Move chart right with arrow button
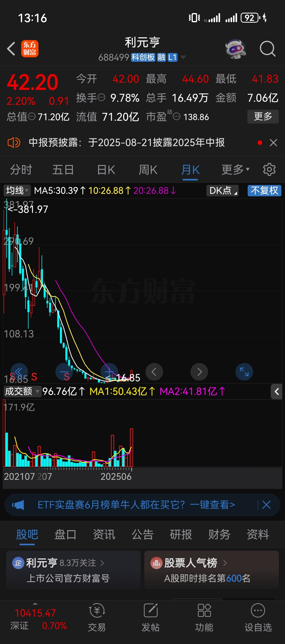This screenshot has width=285, height=644. [199, 372]
